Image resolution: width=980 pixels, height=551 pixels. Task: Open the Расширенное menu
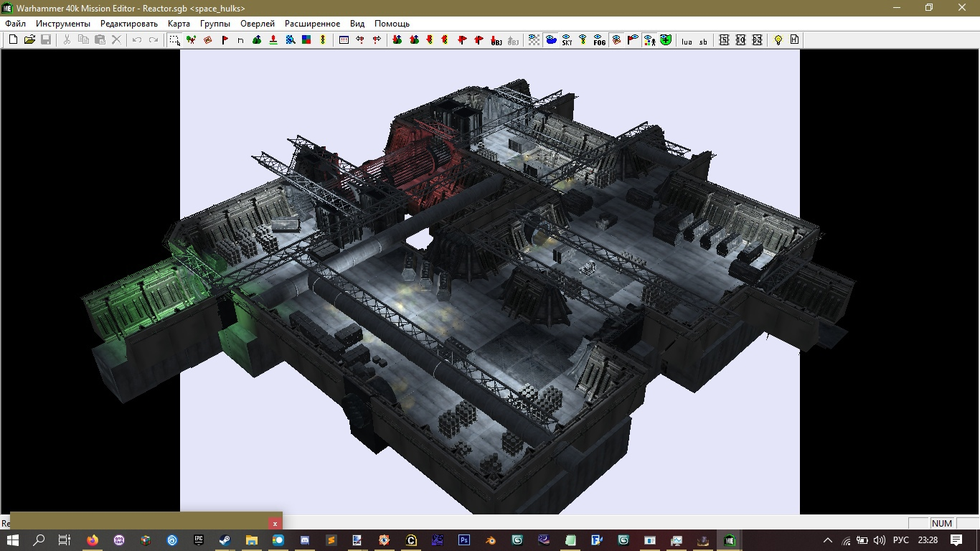[312, 24]
